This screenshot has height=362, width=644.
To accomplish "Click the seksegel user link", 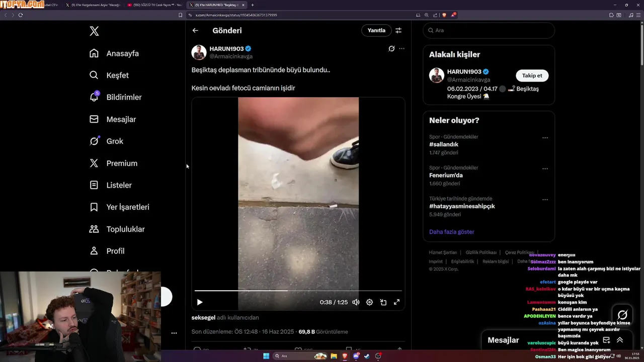I will click(203, 318).
